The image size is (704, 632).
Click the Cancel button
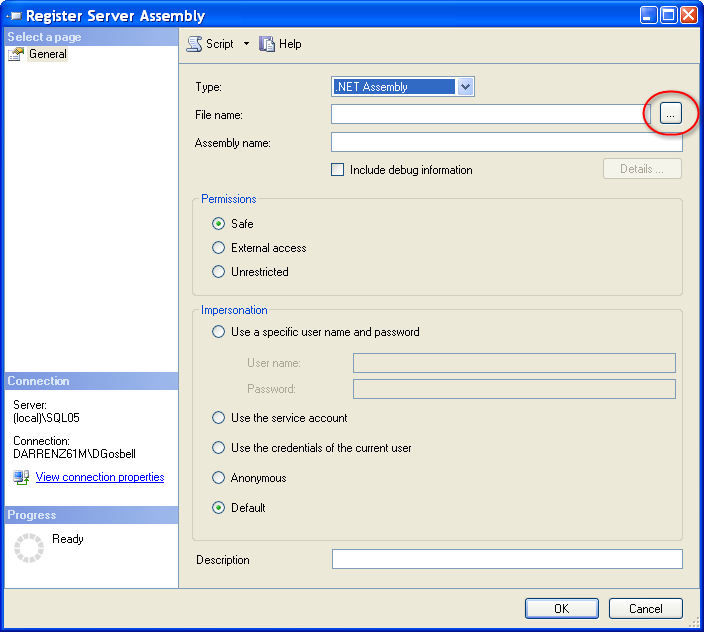[645, 608]
